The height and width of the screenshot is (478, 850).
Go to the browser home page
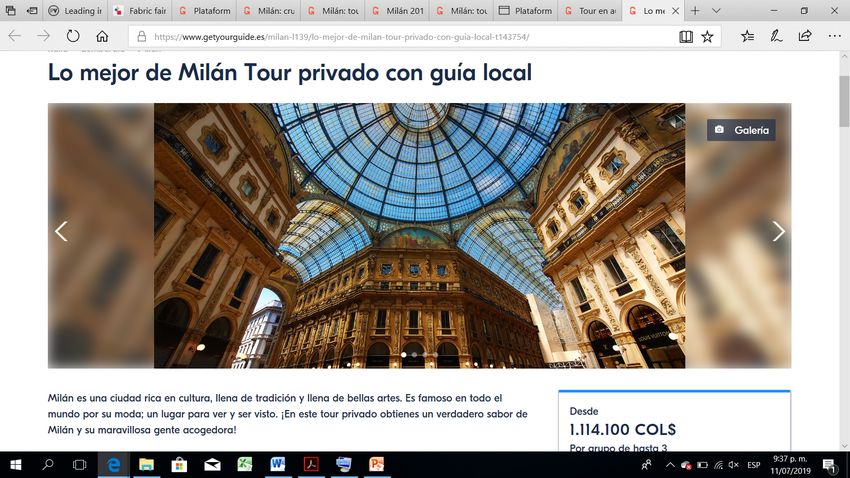tap(102, 36)
